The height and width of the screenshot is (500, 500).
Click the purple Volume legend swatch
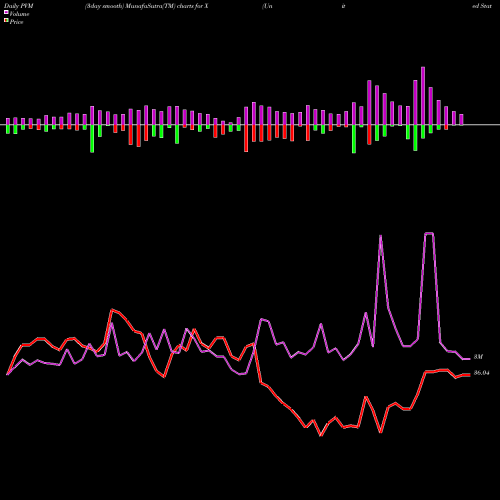(x=6, y=13)
